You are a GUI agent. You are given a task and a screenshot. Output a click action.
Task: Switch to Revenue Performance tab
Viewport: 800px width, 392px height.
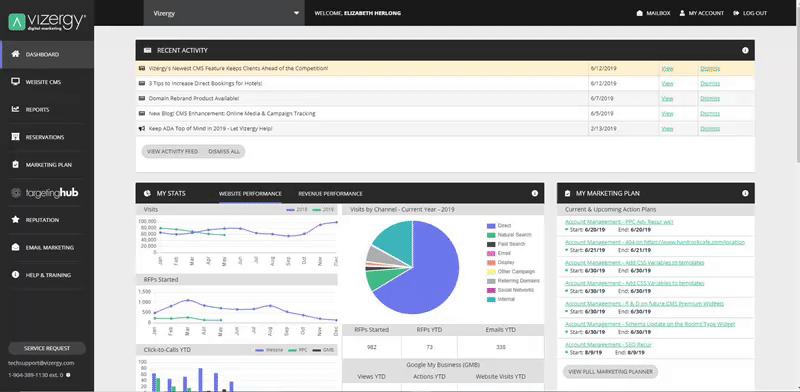pyautogui.click(x=331, y=194)
